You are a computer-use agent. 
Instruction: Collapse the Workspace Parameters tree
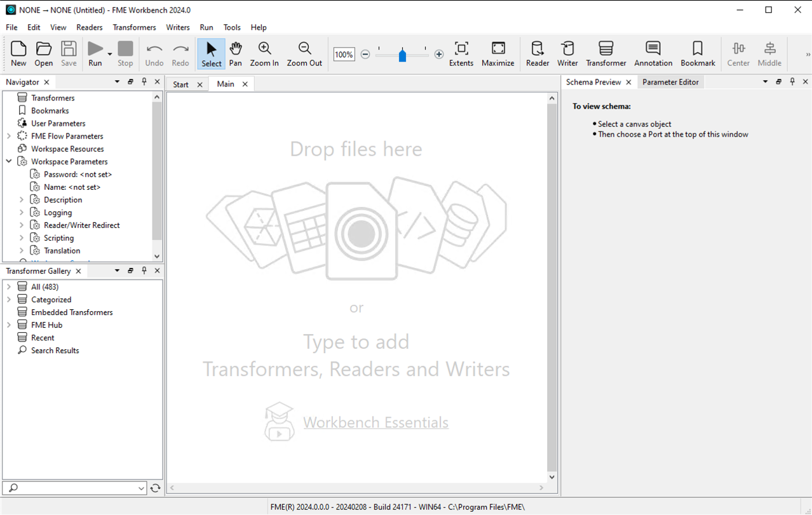[9, 161]
